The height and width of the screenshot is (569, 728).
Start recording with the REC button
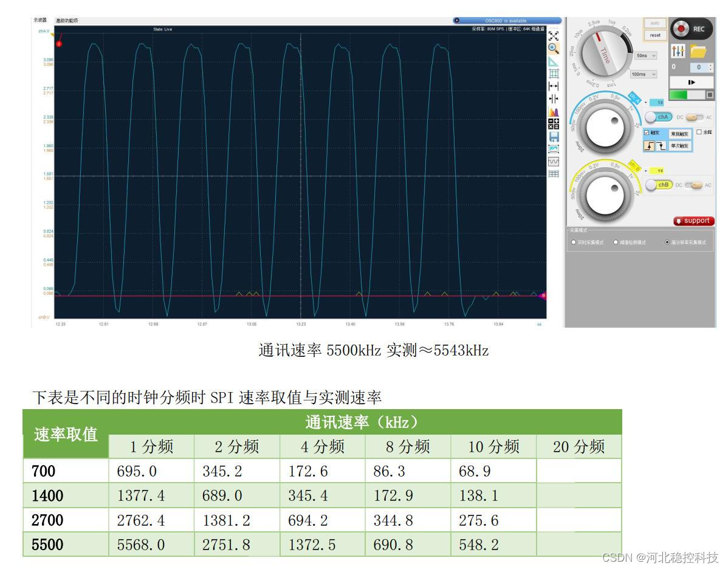point(692,29)
